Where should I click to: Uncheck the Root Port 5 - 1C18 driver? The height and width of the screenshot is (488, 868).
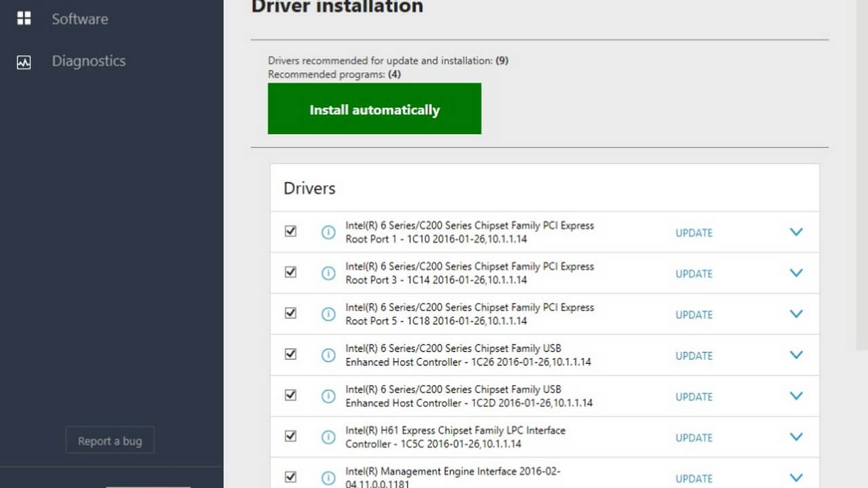click(x=291, y=313)
